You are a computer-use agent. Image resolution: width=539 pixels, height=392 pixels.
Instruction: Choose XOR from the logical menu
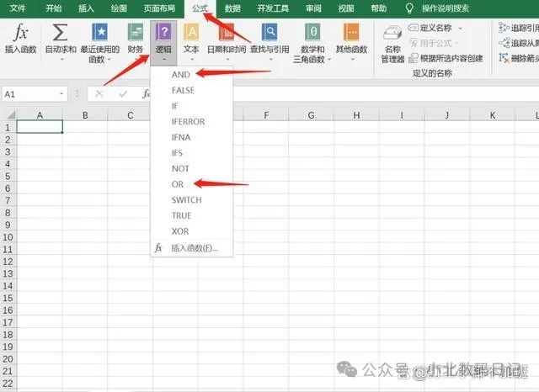click(x=192, y=231)
